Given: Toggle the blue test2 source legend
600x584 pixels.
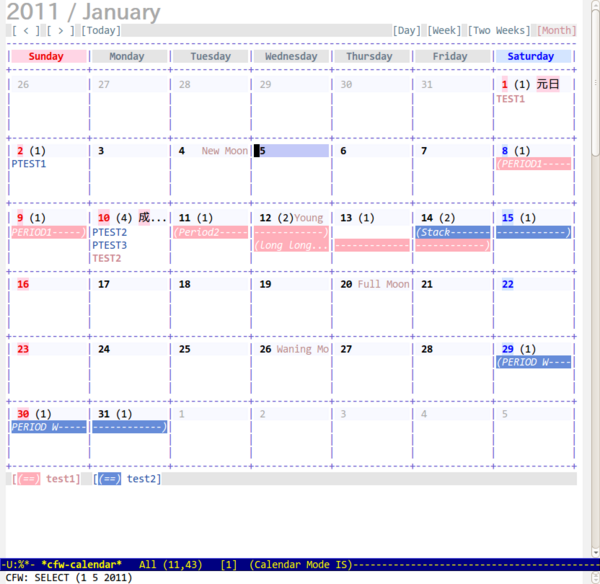Looking at the screenshot, I should click(x=127, y=479).
